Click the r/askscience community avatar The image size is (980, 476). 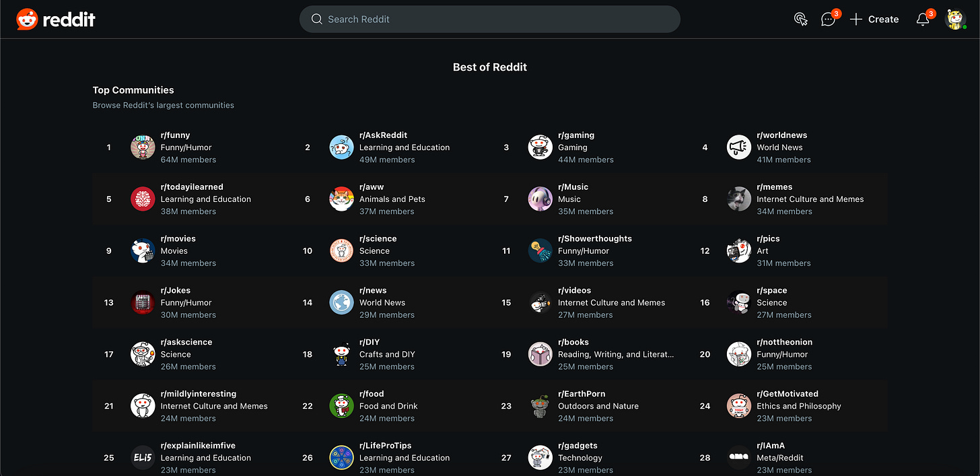point(143,354)
